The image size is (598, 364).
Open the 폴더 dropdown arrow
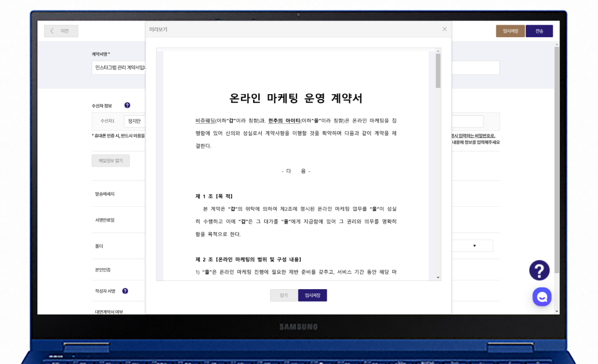(x=474, y=246)
